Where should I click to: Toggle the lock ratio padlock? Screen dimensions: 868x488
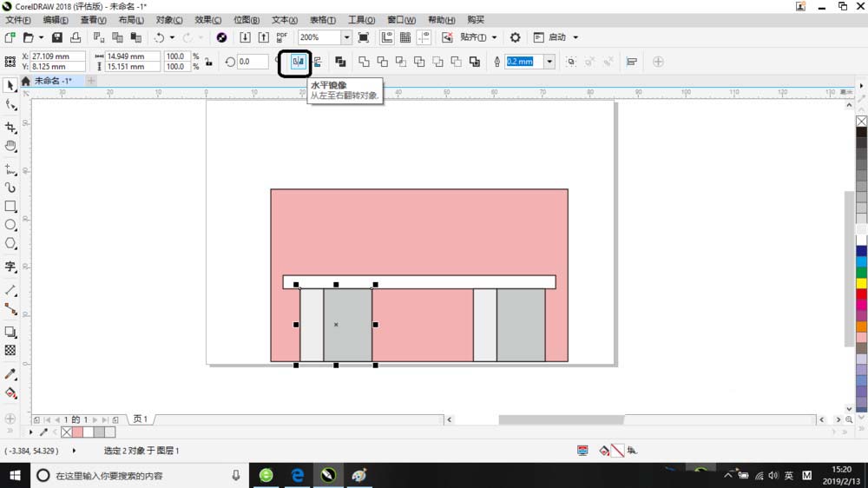click(x=208, y=62)
